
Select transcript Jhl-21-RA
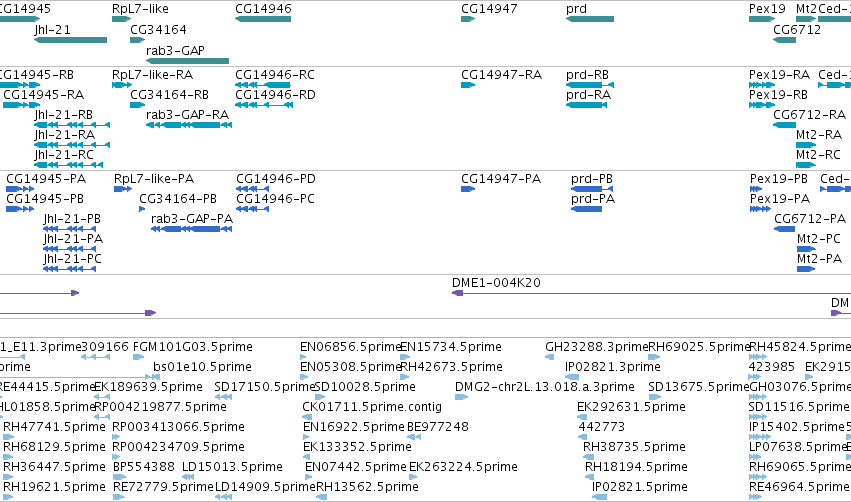pyautogui.click(x=72, y=145)
